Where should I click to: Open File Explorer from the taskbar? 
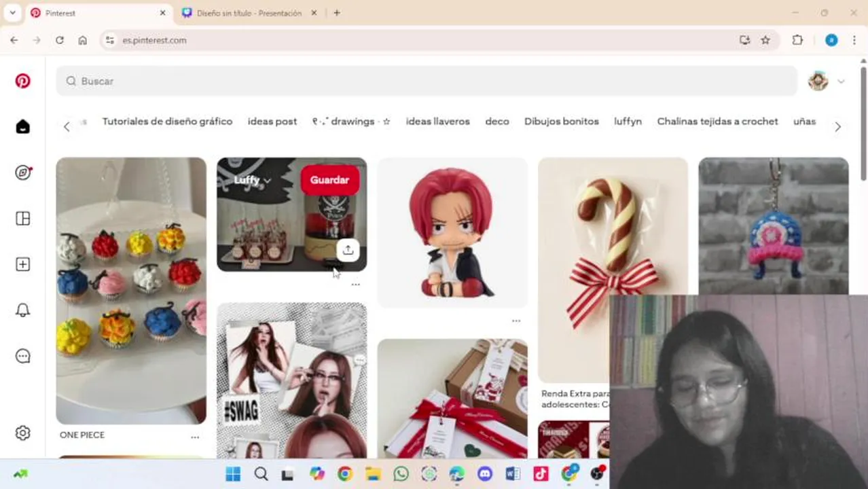tap(373, 474)
